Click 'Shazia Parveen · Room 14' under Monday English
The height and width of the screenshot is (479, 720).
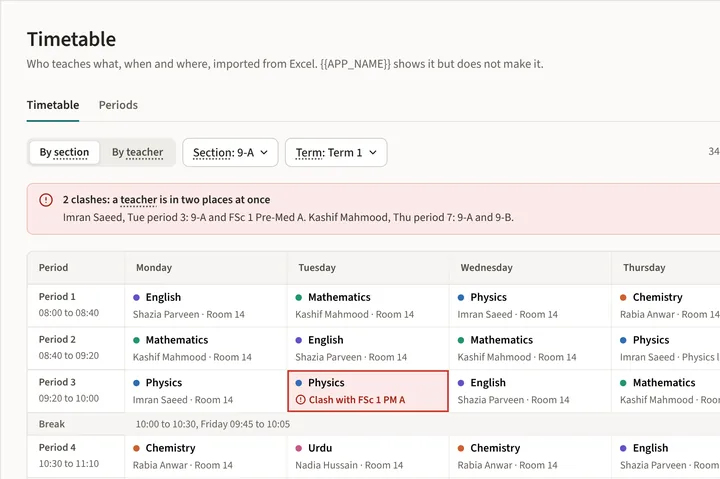point(189,315)
